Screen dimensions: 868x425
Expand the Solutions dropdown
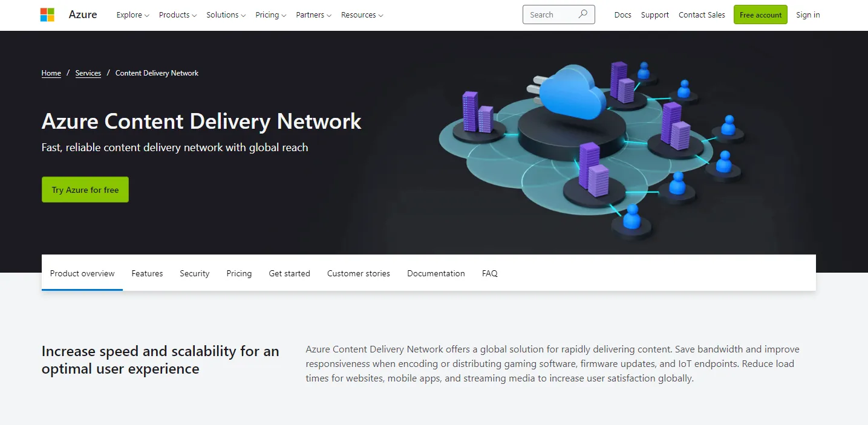[226, 15]
